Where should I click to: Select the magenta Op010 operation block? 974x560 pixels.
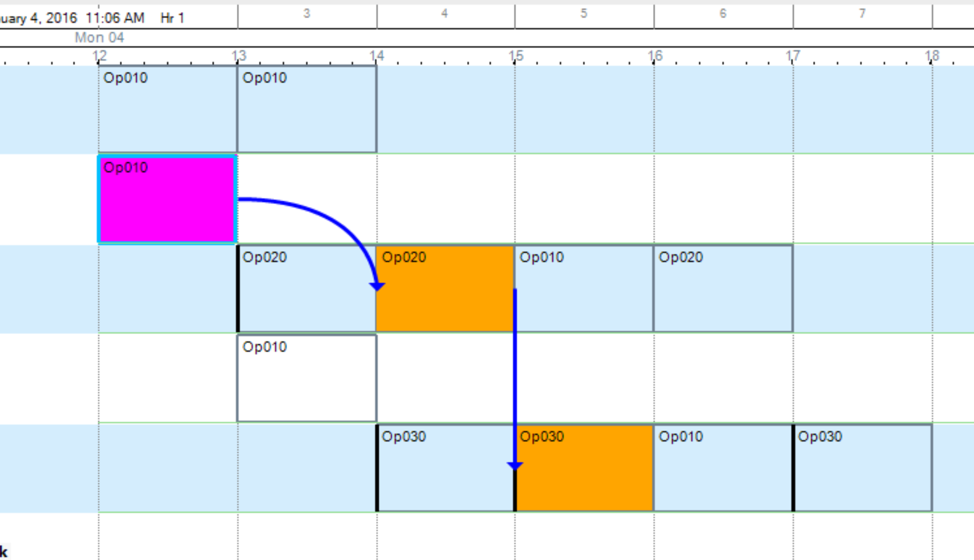coord(168,199)
